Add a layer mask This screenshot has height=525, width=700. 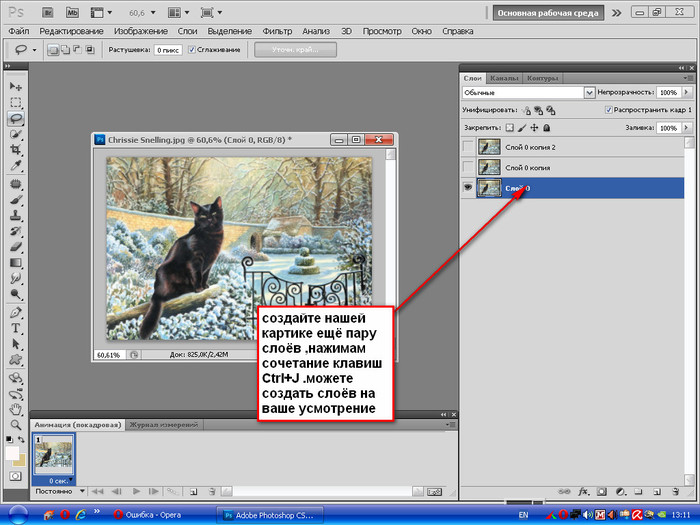[602, 492]
